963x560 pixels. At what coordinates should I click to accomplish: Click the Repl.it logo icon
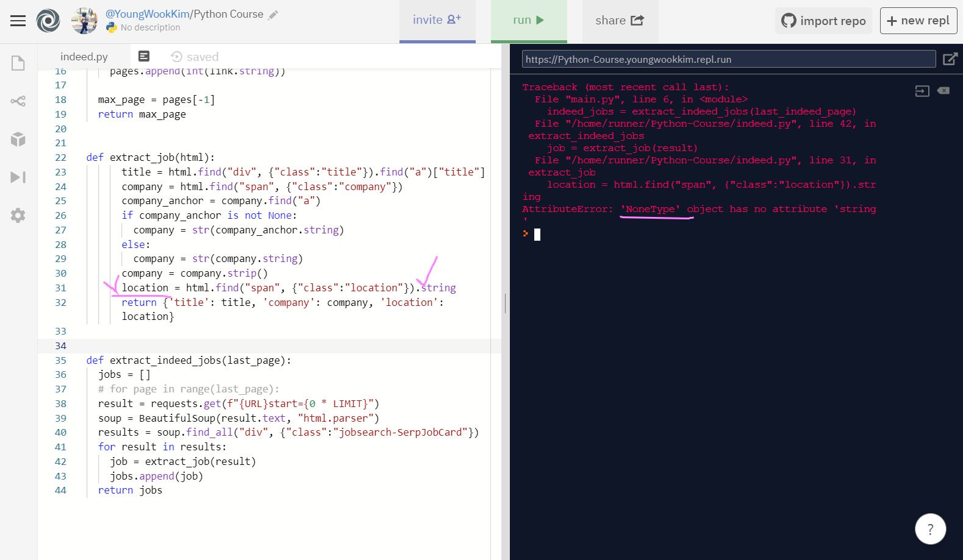coord(48,21)
